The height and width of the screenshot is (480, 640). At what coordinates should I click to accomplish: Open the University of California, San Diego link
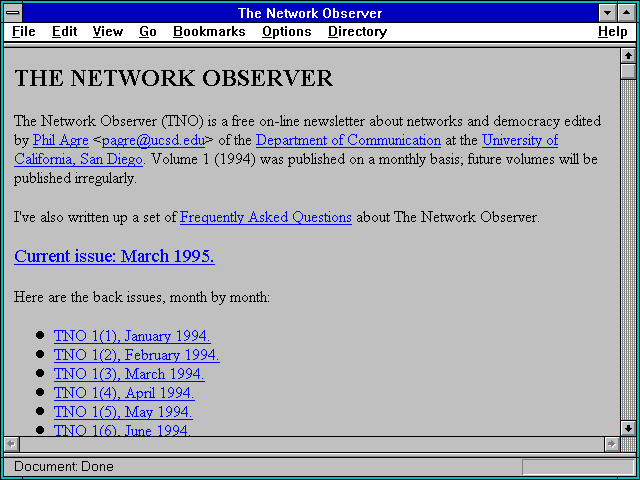pos(520,140)
